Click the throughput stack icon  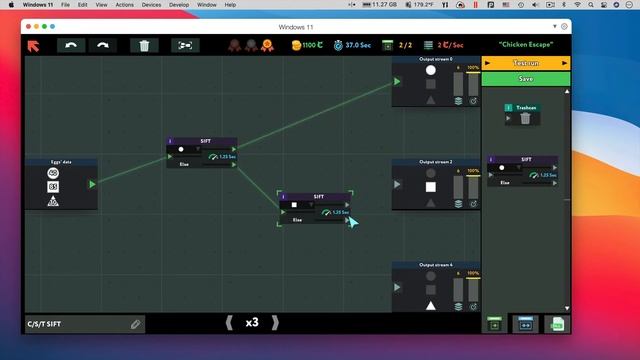coord(428,45)
